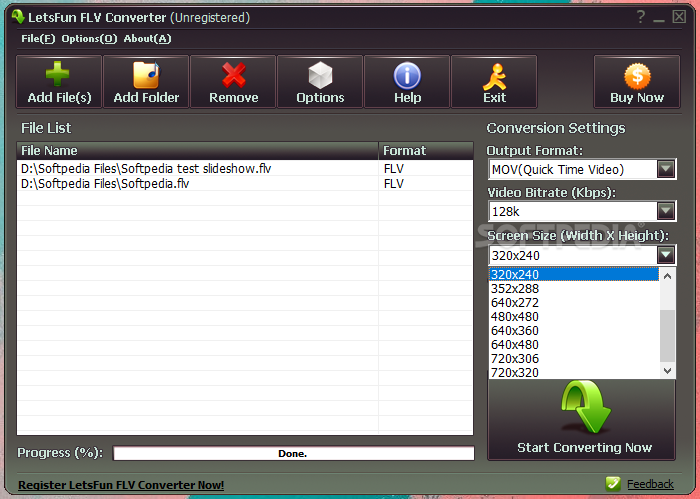Select 352x288 from the size list
Image resolution: width=700 pixels, height=499 pixels.
pyautogui.click(x=574, y=288)
